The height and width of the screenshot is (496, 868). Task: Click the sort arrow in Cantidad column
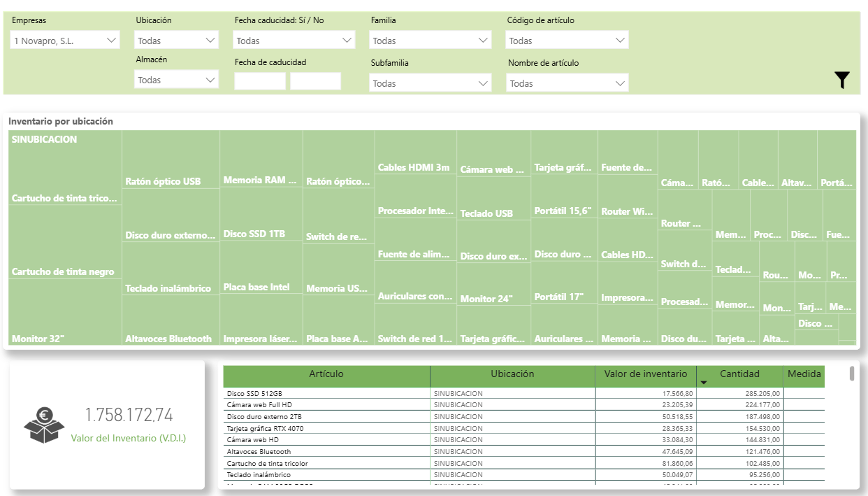click(704, 383)
